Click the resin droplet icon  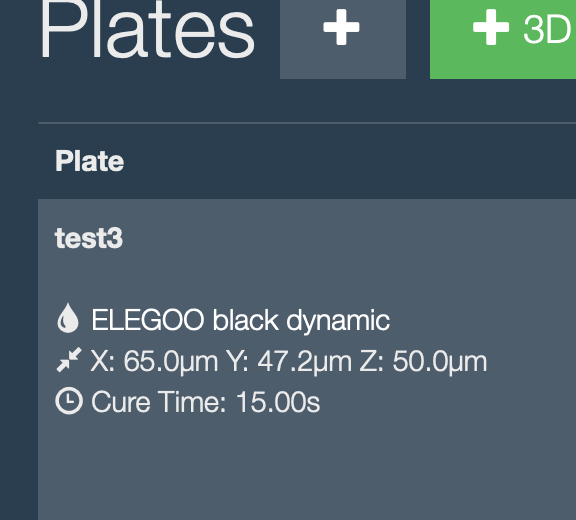[x=68, y=318]
